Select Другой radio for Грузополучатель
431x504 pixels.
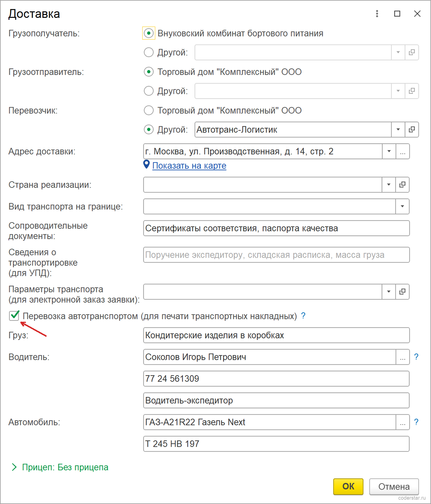(x=149, y=52)
